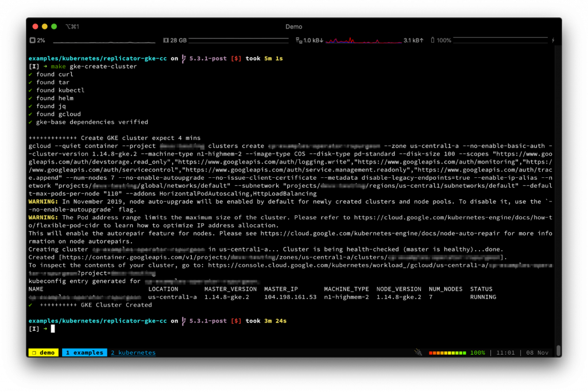Click the power plug icon in tmux bar
Screen dimensions: 588x392
coord(417,352)
